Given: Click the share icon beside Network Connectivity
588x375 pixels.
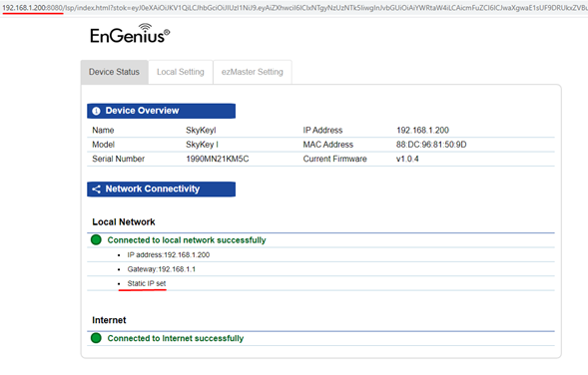Looking at the screenshot, I should [97, 189].
